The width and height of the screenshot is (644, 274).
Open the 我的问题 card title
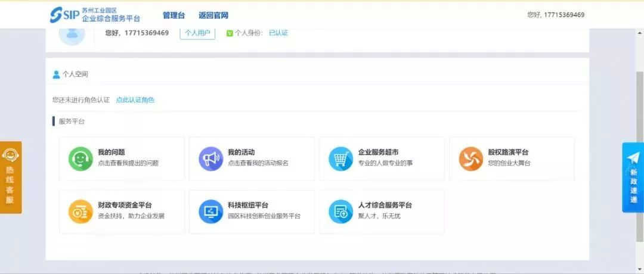[112, 152]
